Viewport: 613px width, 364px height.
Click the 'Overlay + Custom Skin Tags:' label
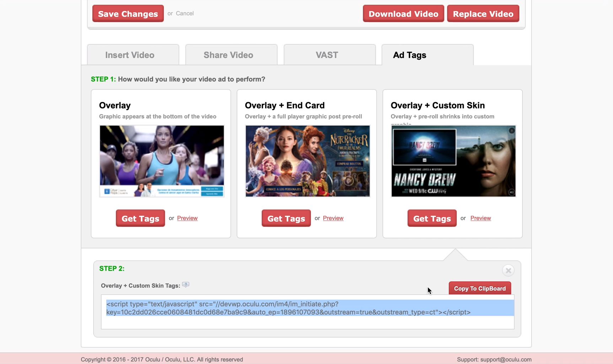[x=140, y=286]
